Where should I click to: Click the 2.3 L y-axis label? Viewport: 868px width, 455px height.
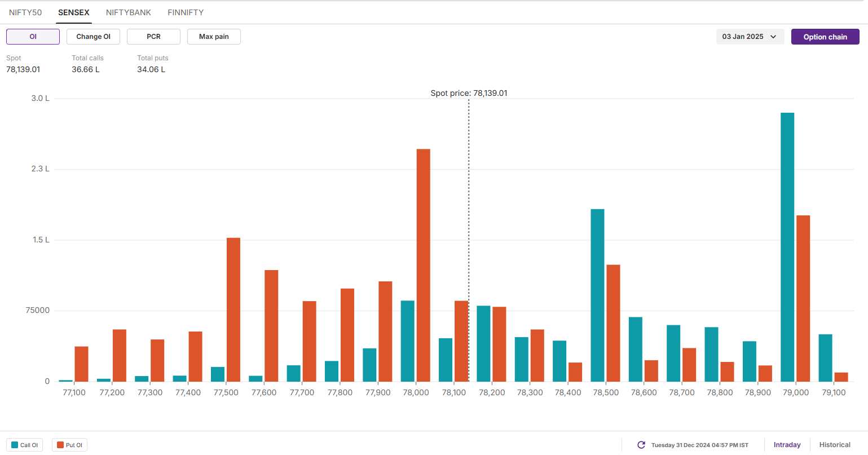click(40, 169)
